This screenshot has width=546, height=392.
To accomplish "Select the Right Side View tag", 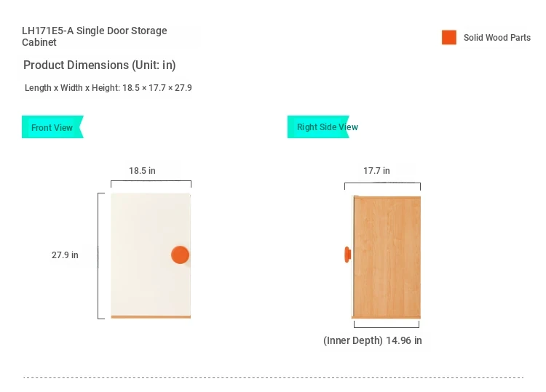I will coord(327,127).
